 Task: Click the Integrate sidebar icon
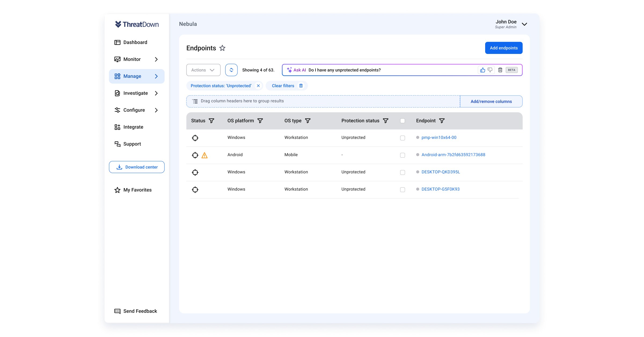pos(117,127)
